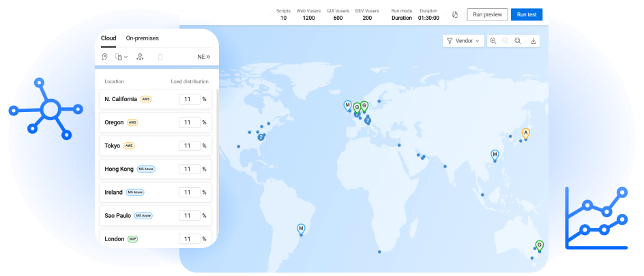Click the Scripts 10 value
This screenshot has height=276, width=644.
(283, 18)
